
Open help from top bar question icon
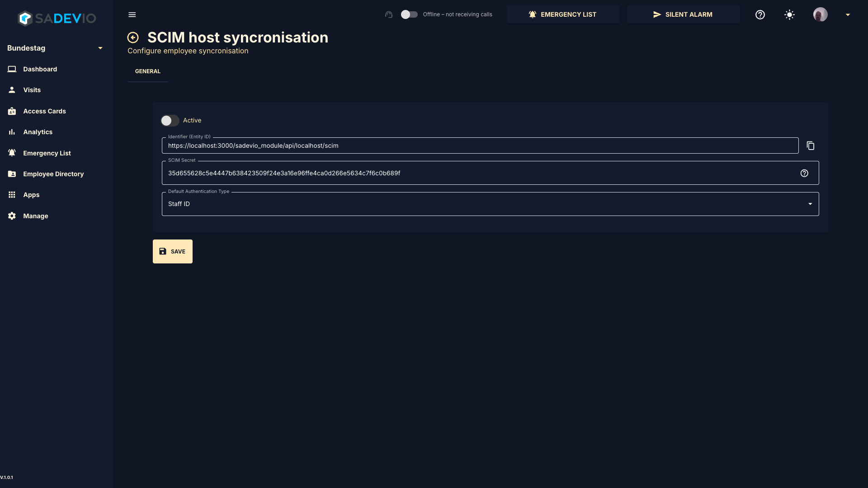tap(760, 14)
